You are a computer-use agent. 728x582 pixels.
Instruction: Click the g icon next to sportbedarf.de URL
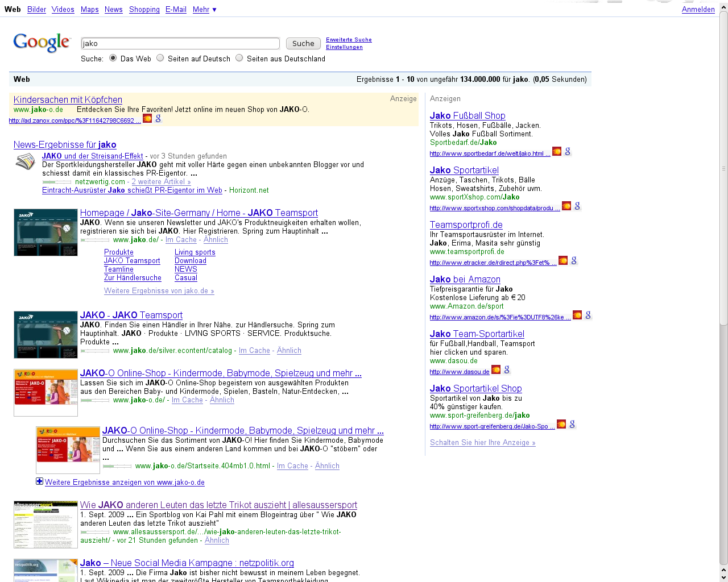click(568, 151)
